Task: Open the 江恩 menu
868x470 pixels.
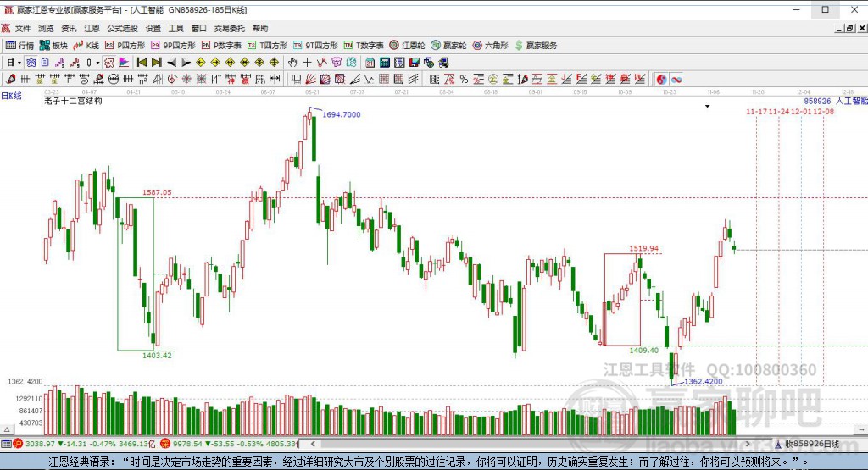Action: point(92,28)
